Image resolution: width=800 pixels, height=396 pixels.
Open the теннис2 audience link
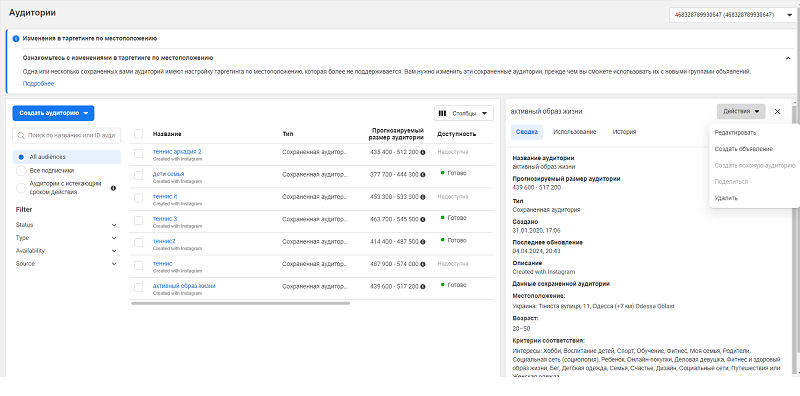(164, 241)
